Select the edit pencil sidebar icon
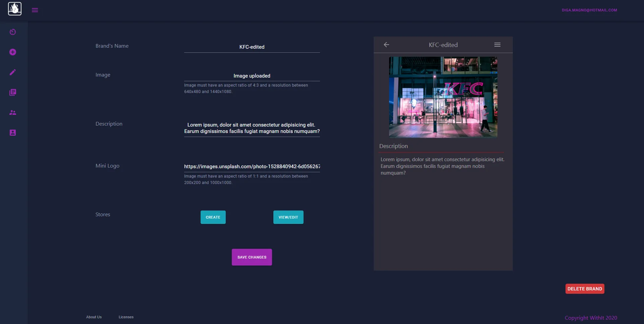Viewport: 644px width, 324px height. pos(13,72)
